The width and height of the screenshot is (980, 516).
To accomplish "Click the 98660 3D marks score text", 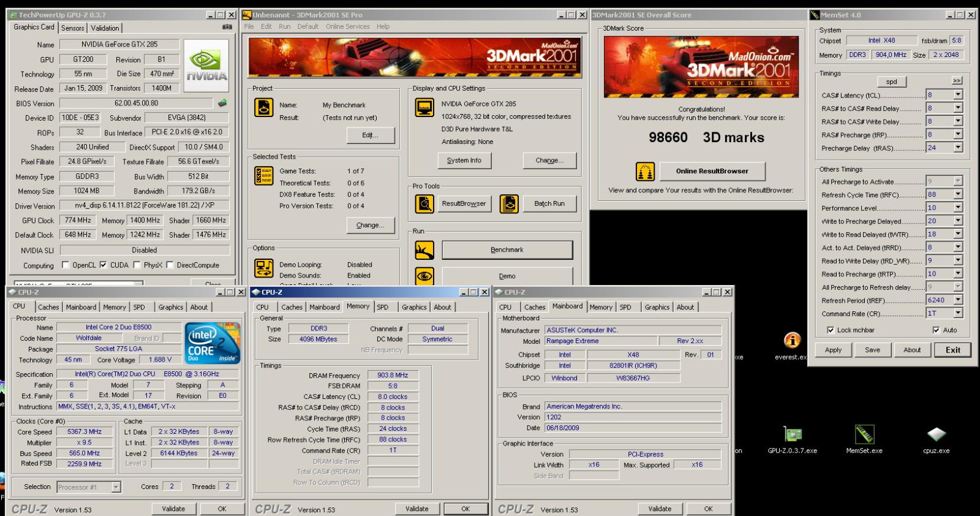I will point(706,137).
